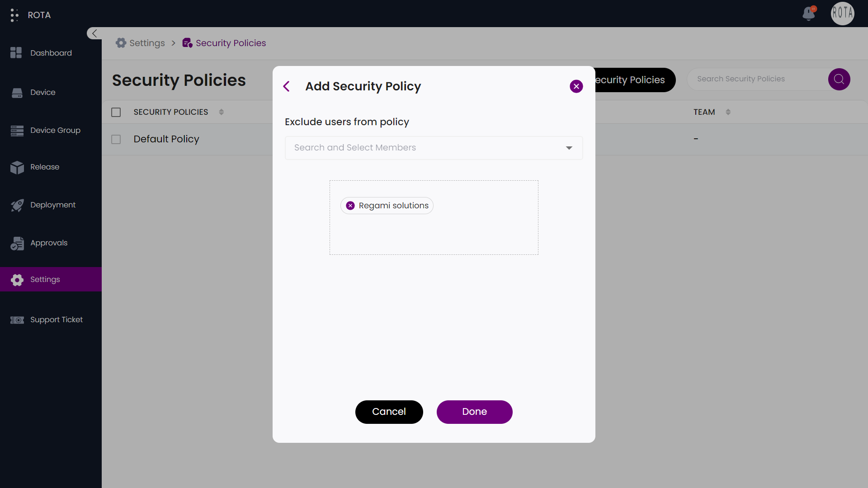Image resolution: width=868 pixels, height=488 pixels.
Task: Click the Support Ticket sidebar icon
Action: tap(17, 320)
